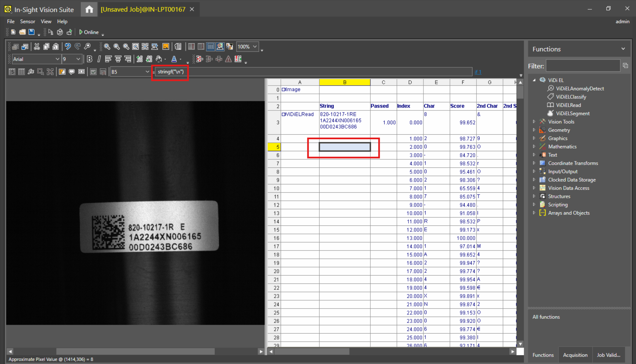Open a job with the folder icon
Image resolution: width=636 pixels, height=364 pixels.
click(x=22, y=32)
